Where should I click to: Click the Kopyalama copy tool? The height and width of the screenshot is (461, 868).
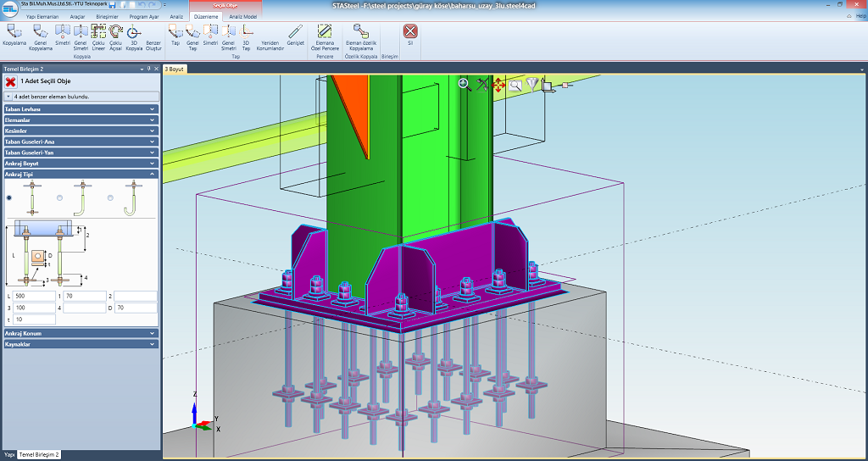(x=14, y=32)
